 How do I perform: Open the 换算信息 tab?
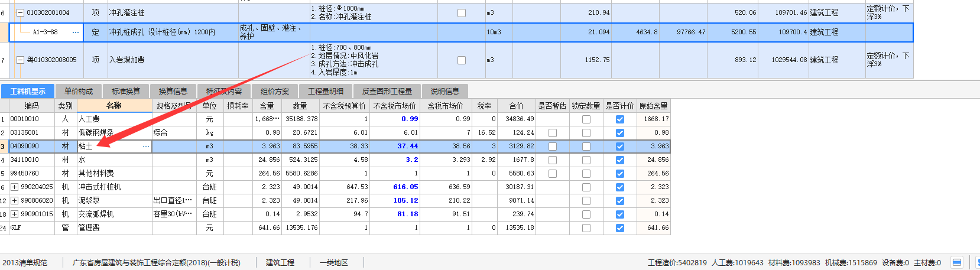coord(173,92)
